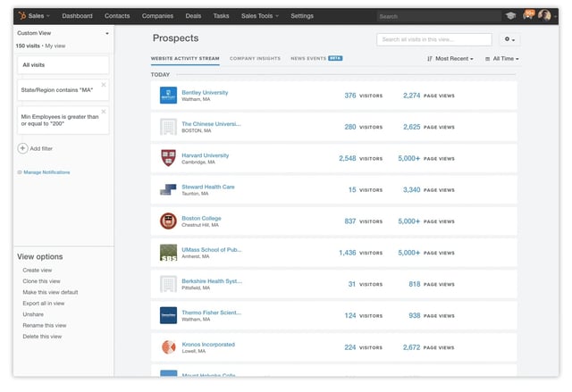Open the gear settings dropdown in Prospects
The image size is (572, 392).
pos(509,39)
